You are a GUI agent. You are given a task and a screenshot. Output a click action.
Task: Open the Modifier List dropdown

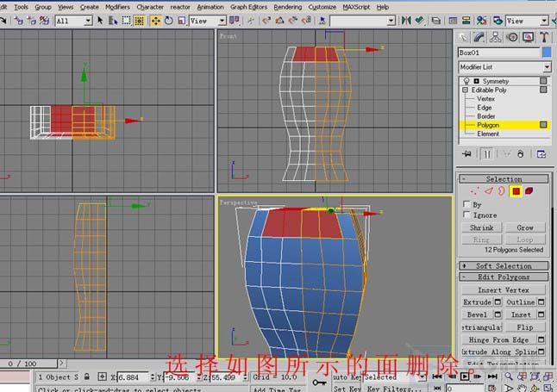pyautogui.click(x=547, y=66)
